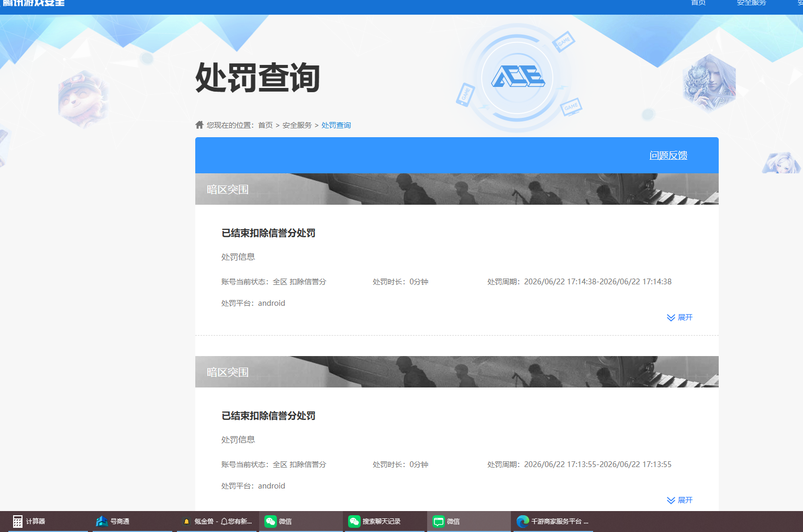803x532 pixels.
Task: Open the 氪金兽 notification taskbar item
Action: [217, 522]
